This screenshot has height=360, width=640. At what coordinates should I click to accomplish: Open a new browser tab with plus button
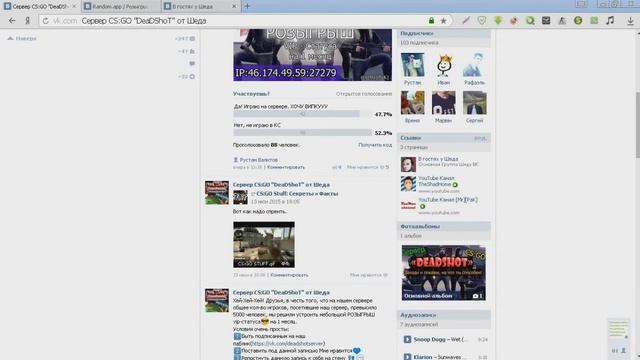pyautogui.click(x=247, y=6)
